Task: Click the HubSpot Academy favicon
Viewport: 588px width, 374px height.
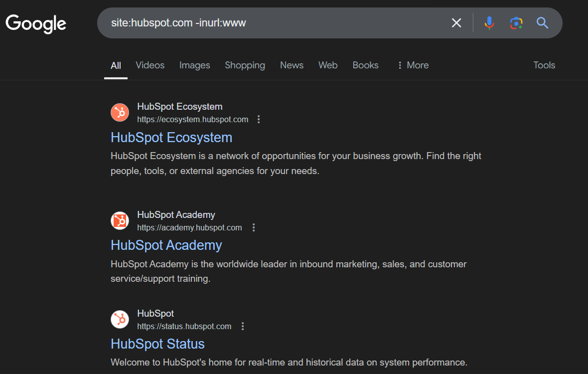Action: click(120, 220)
